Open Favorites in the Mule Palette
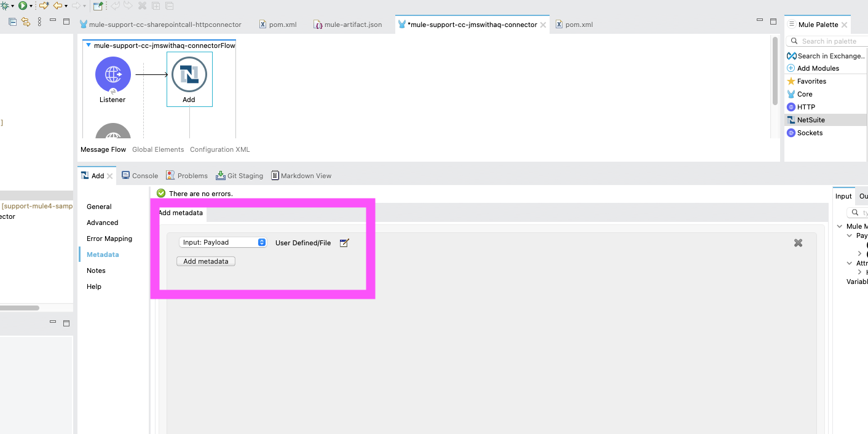868x434 pixels. tap(811, 81)
